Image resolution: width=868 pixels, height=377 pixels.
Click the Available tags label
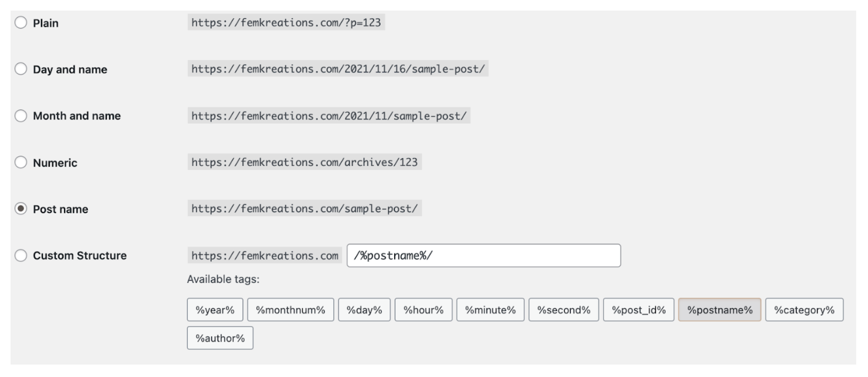[x=223, y=279]
